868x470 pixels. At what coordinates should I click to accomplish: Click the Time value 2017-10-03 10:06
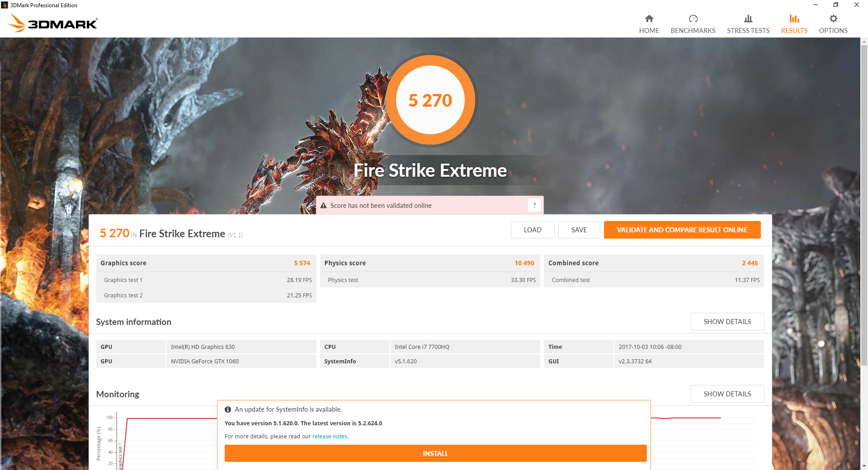point(689,347)
